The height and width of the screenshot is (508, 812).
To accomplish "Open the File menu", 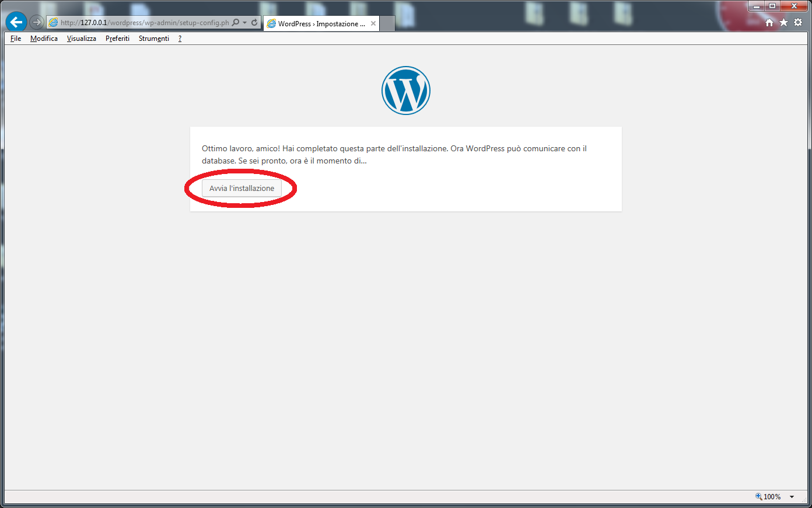I will [16, 39].
